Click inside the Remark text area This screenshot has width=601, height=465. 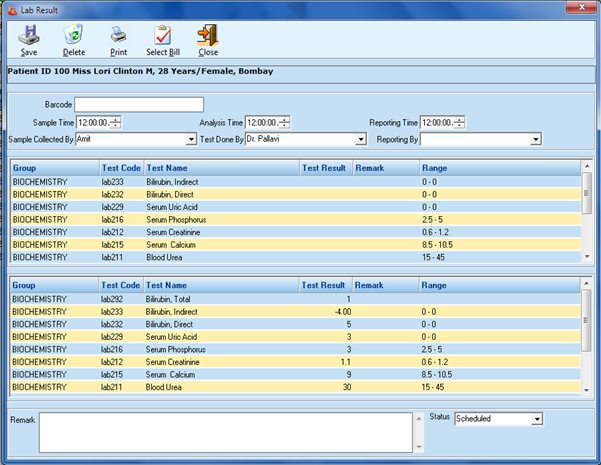coord(225,432)
